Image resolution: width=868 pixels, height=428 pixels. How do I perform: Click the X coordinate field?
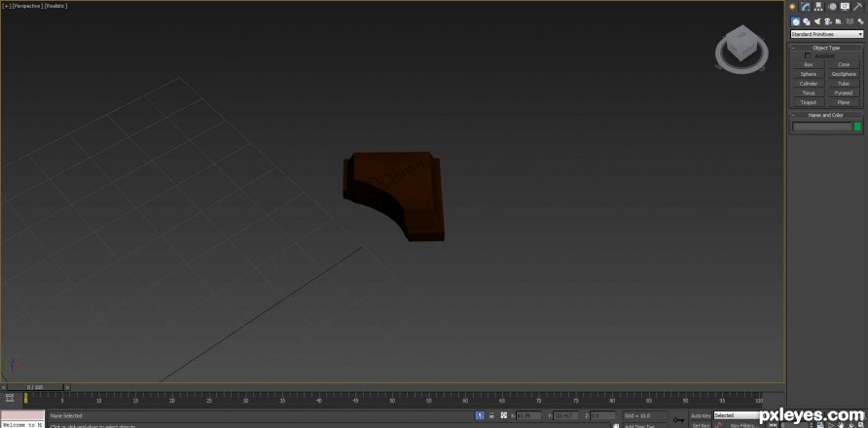tap(528, 415)
